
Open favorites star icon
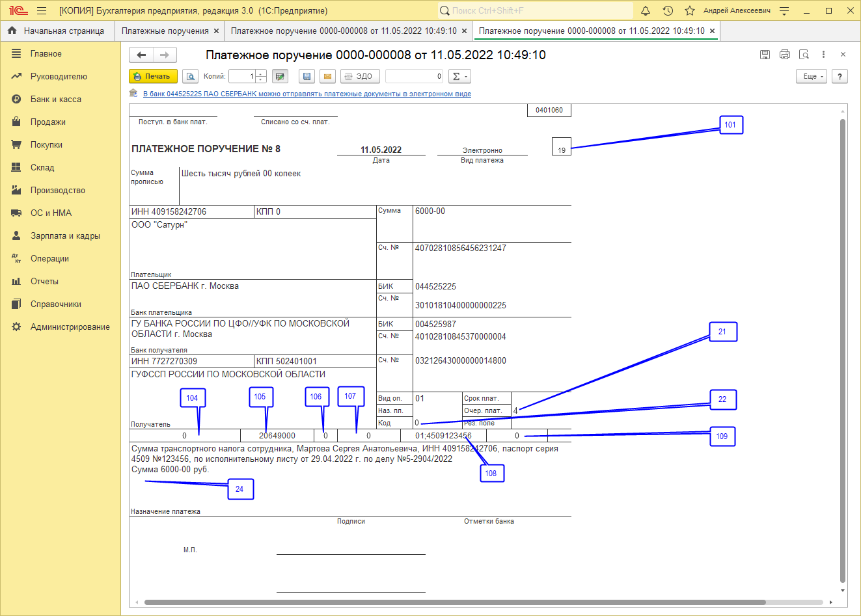click(690, 10)
